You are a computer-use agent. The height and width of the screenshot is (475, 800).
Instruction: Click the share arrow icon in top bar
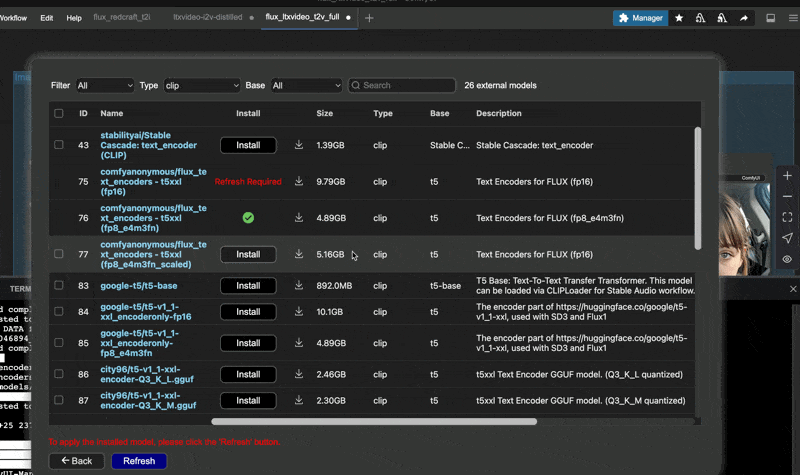click(743, 18)
